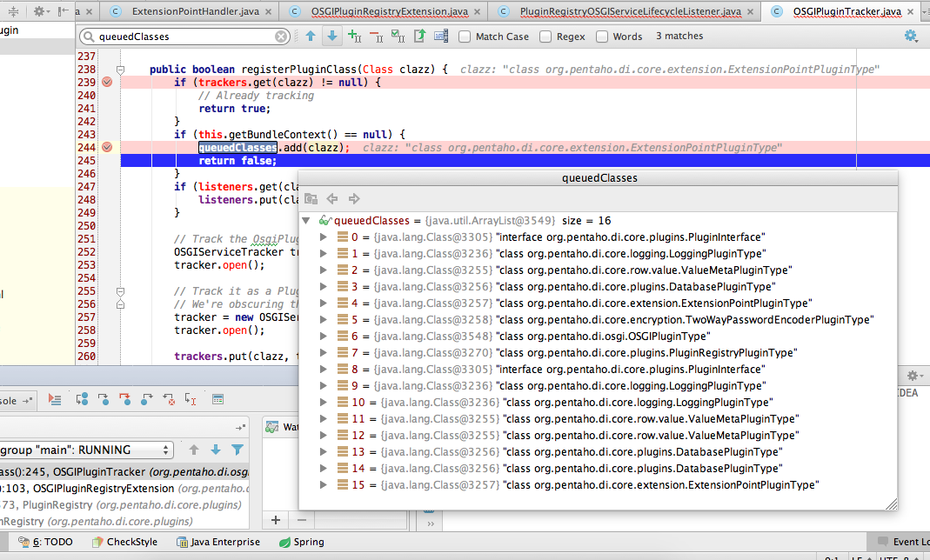Clear the queuedClasses search text
The image size is (930, 560).
coord(281,37)
